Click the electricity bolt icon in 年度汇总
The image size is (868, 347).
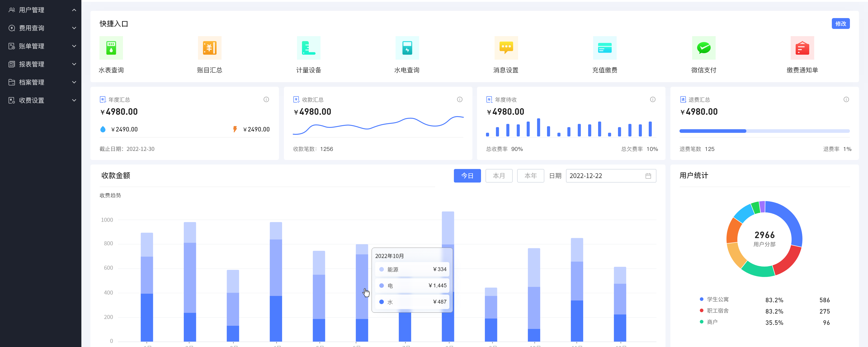(x=235, y=129)
